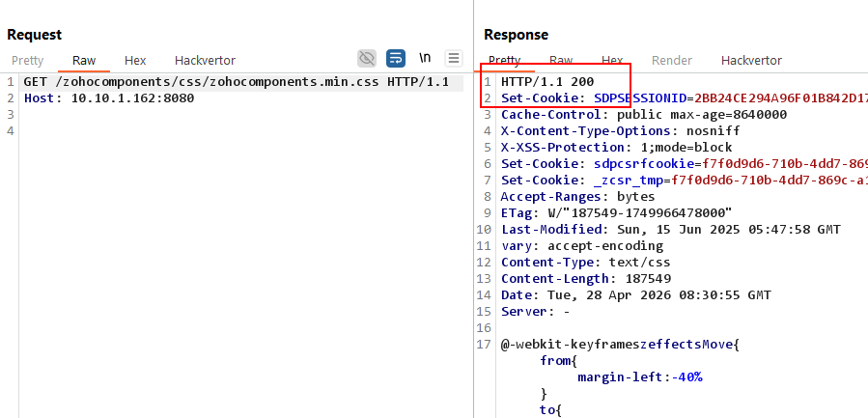Click the Content-Length: 187549 line

586,278
